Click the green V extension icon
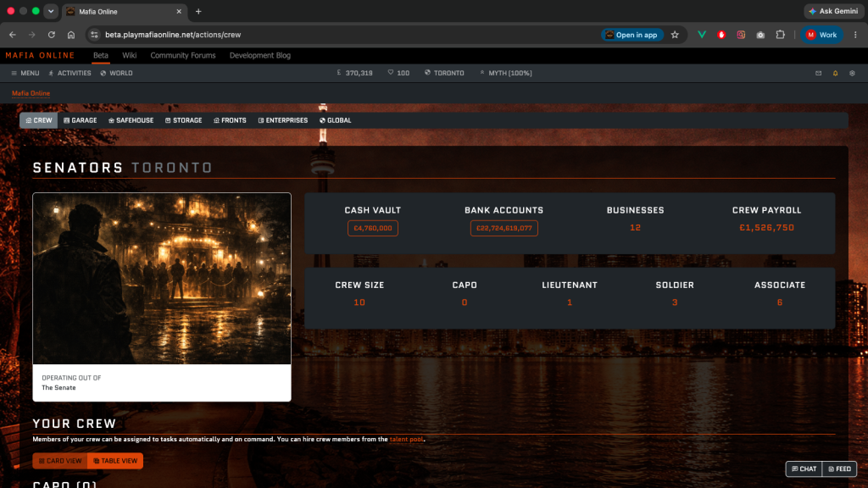Screen dimensions: 868x488 pos(701,34)
